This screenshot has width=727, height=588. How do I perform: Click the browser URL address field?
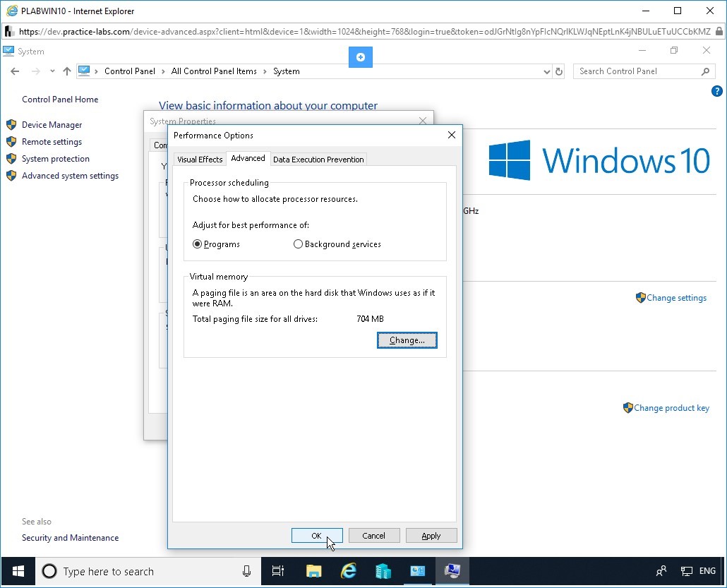tap(364, 32)
